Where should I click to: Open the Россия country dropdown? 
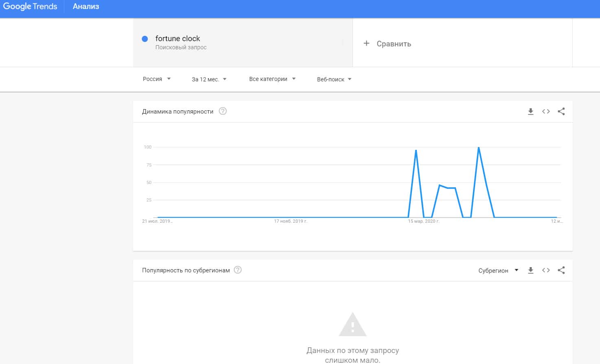[x=157, y=79]
